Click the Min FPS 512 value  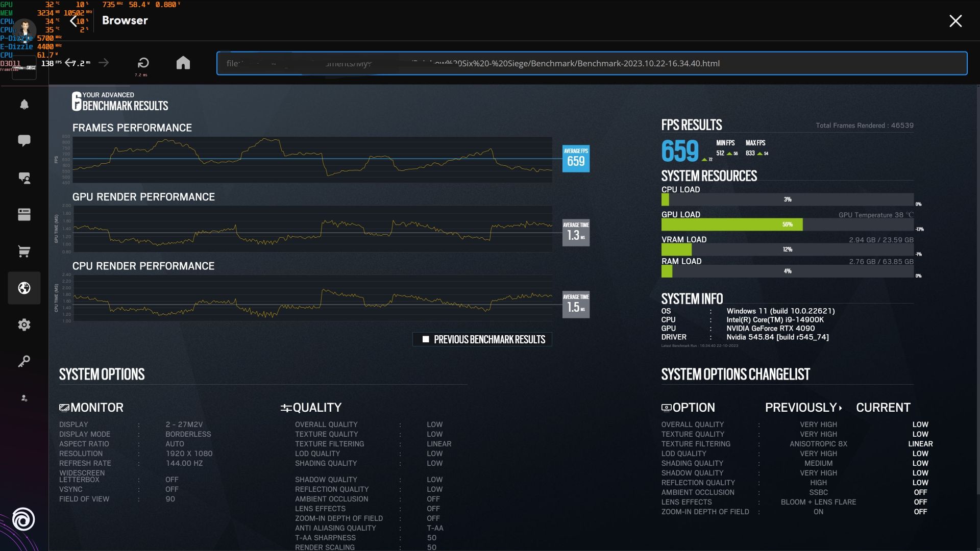720,153
